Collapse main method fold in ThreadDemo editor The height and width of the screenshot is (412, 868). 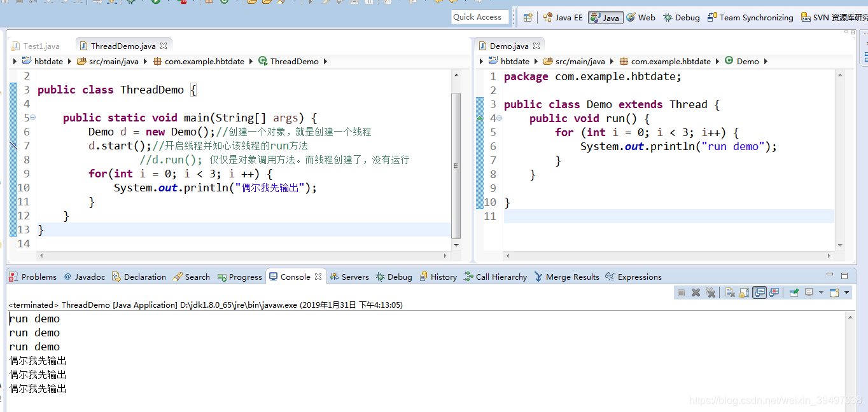33,118
